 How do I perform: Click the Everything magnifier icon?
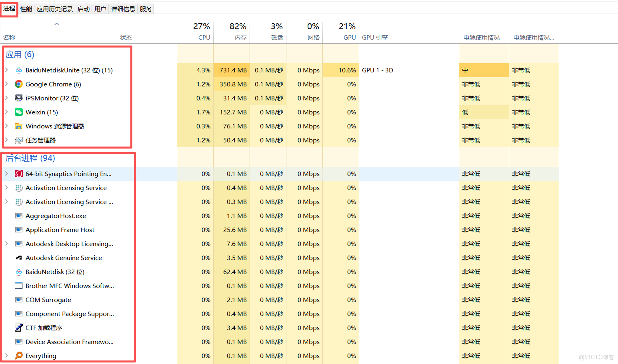(x=18, y=356)
